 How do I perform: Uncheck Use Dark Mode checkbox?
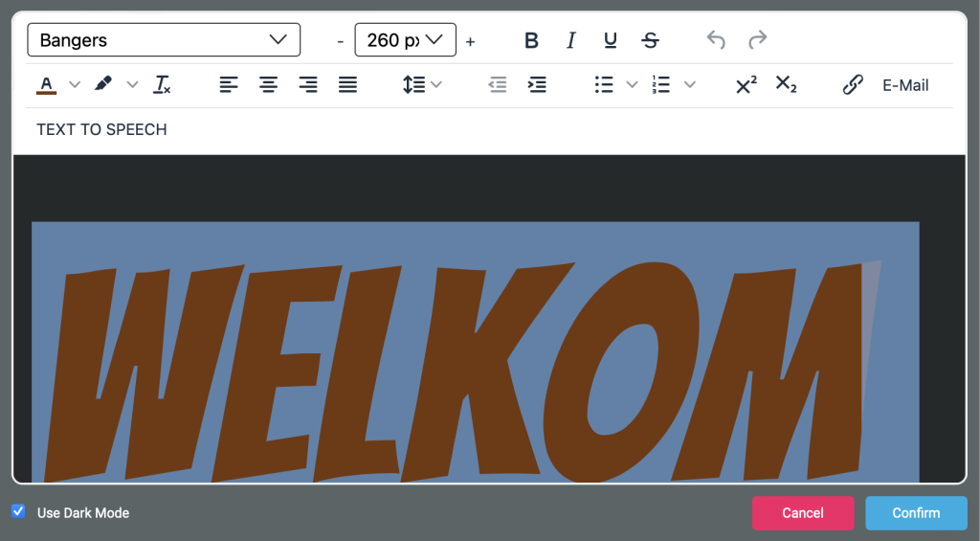[18, 511]
